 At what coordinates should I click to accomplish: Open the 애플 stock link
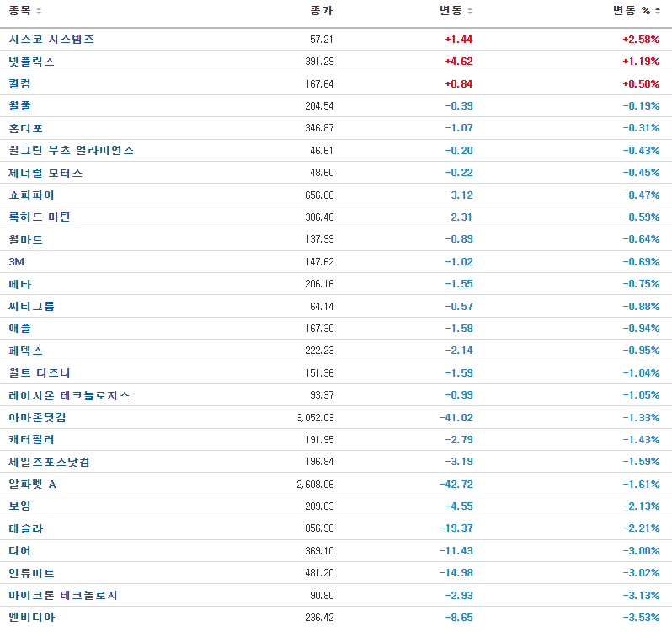click(19, 329)
